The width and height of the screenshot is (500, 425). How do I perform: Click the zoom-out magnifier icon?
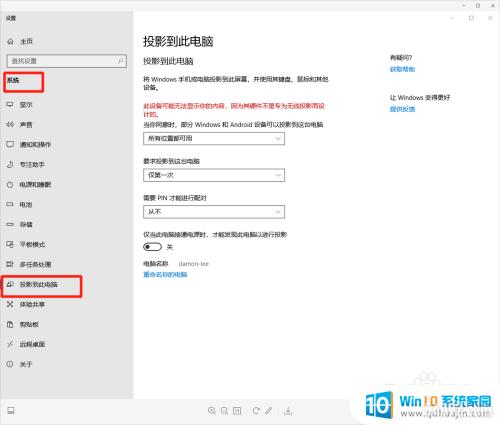pos(224,411)
